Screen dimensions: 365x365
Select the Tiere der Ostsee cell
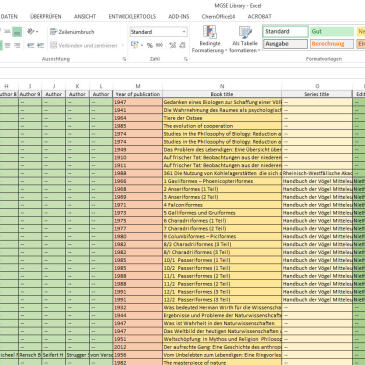(x=222, y=118)
